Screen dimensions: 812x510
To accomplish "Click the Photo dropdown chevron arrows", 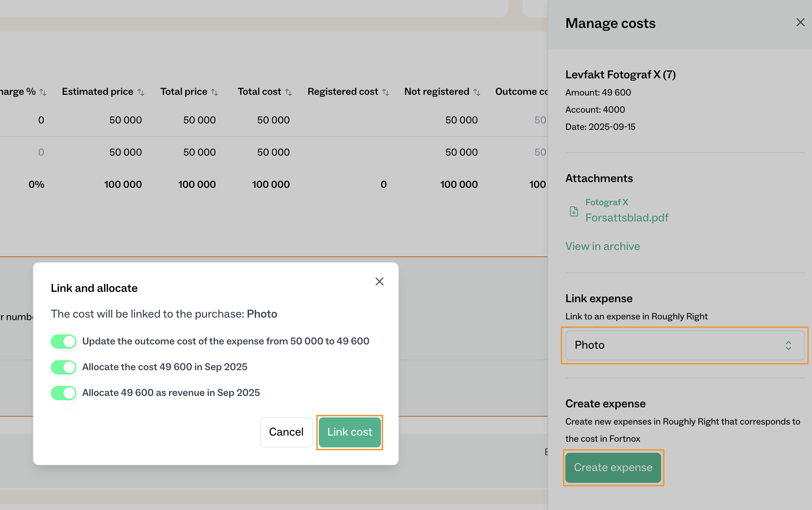I will [x=788, y=345].
